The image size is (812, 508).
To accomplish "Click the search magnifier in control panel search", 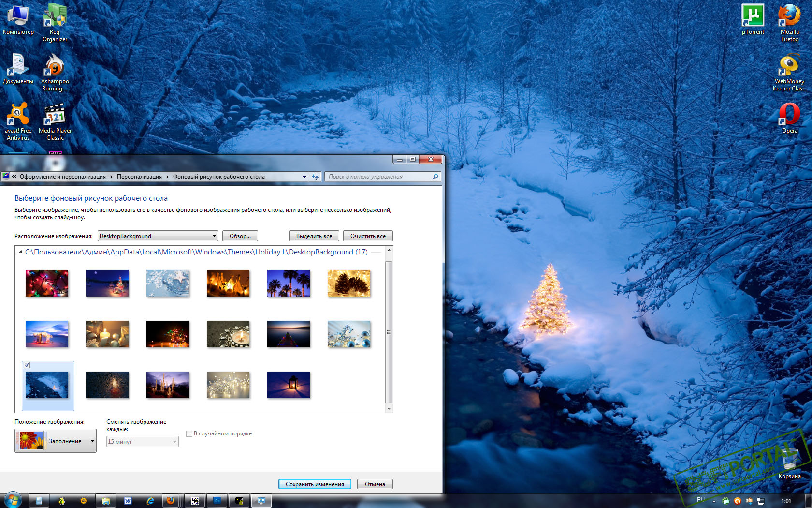I will (x=435, y=177).
